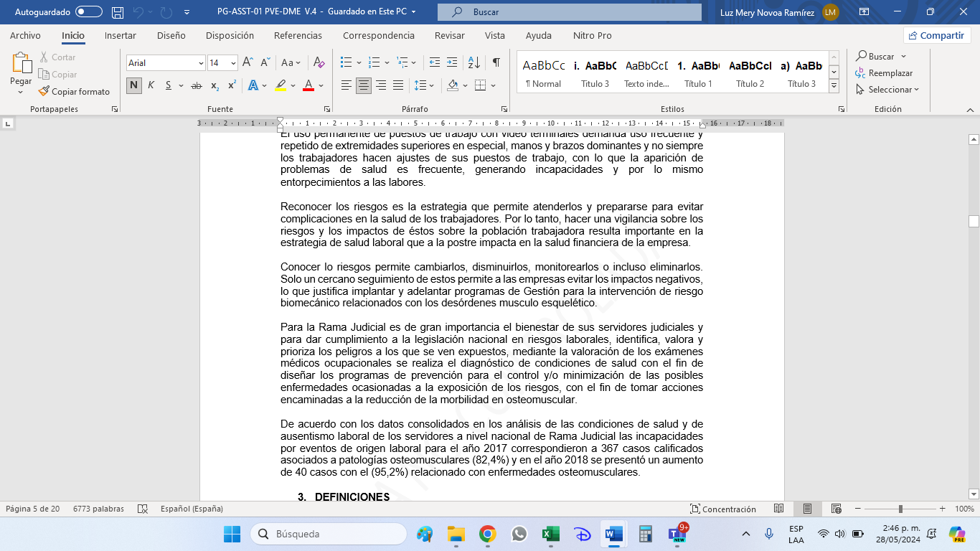Align text to the right
Screen dimensions: 980x551
click(x=381, y=85)
